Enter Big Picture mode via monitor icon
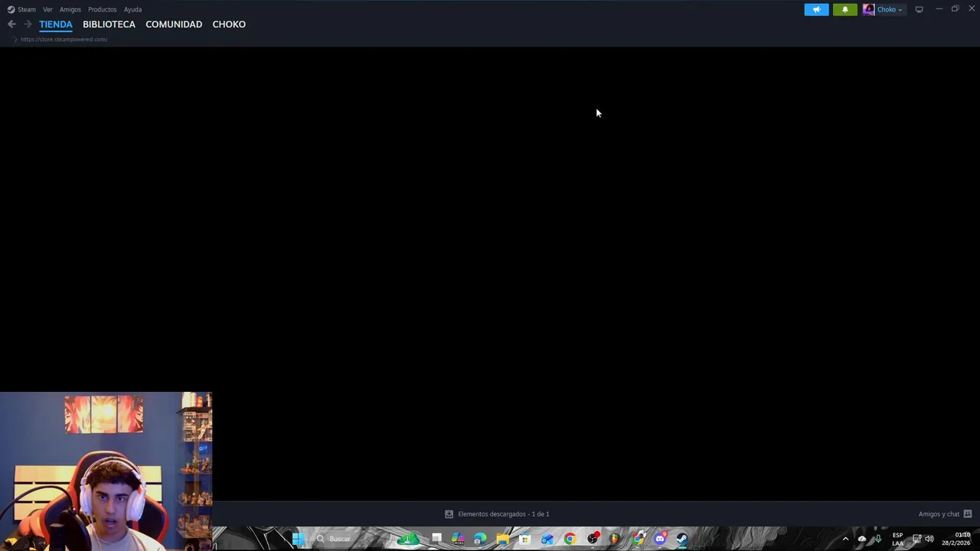The width and height of the screenshot is (980, 551). point(920,9)
